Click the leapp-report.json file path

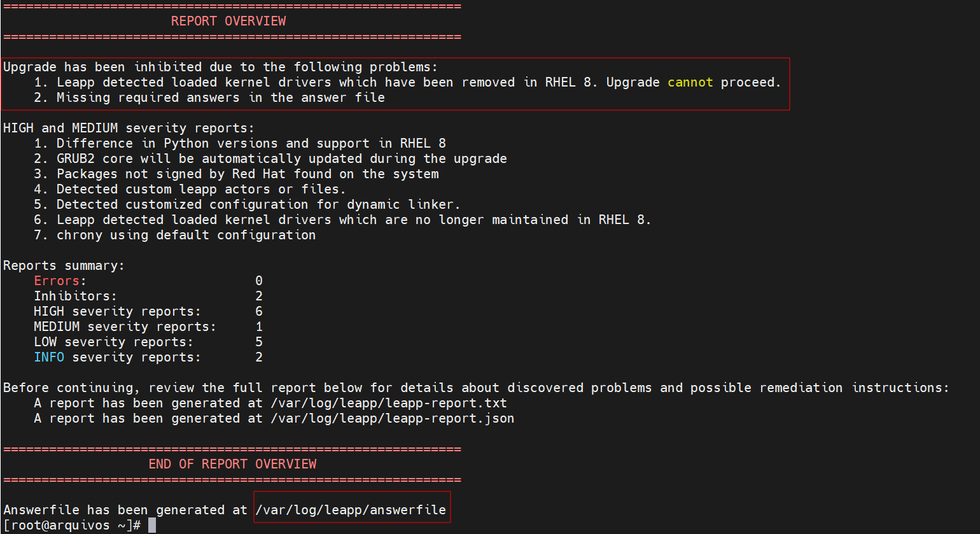coord(392,418)
